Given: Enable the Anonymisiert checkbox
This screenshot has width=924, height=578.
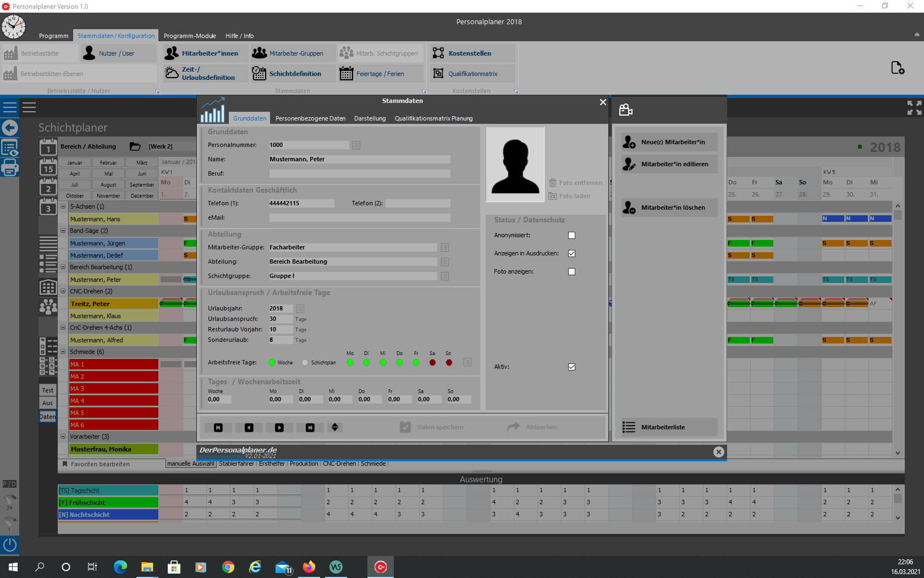Looking at the screenshot, I should pyautogui.click(x=571, y=236).
